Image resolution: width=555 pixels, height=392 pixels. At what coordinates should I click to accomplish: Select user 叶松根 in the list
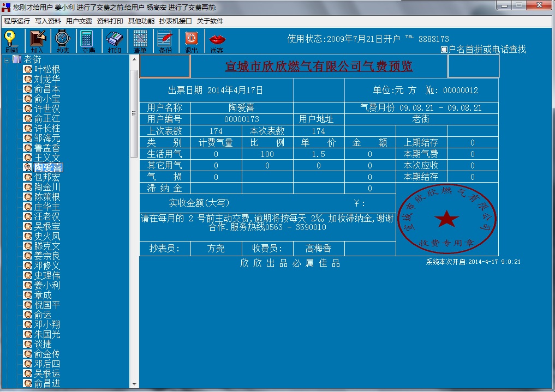(47, 69)
